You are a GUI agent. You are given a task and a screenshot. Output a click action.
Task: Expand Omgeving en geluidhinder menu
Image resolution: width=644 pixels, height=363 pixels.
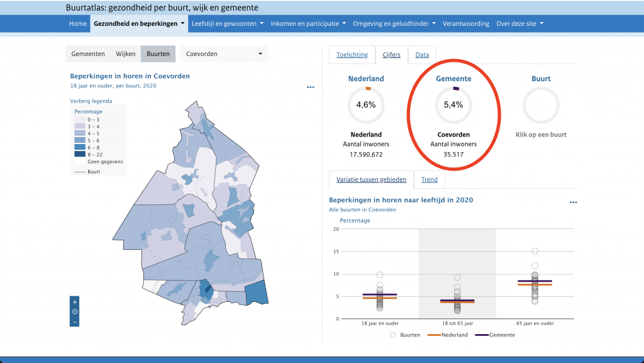point(394,23)
